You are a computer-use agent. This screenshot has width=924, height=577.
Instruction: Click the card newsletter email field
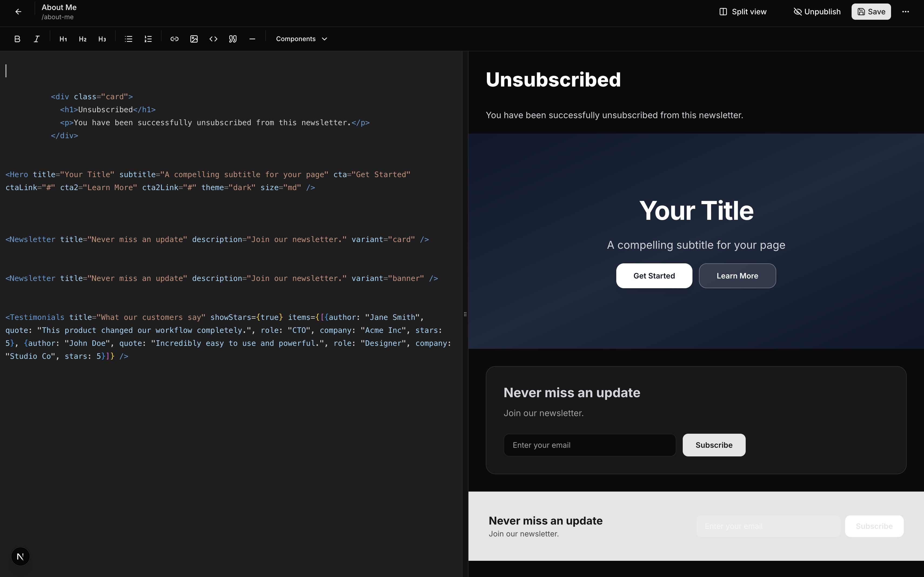(590, 445)
